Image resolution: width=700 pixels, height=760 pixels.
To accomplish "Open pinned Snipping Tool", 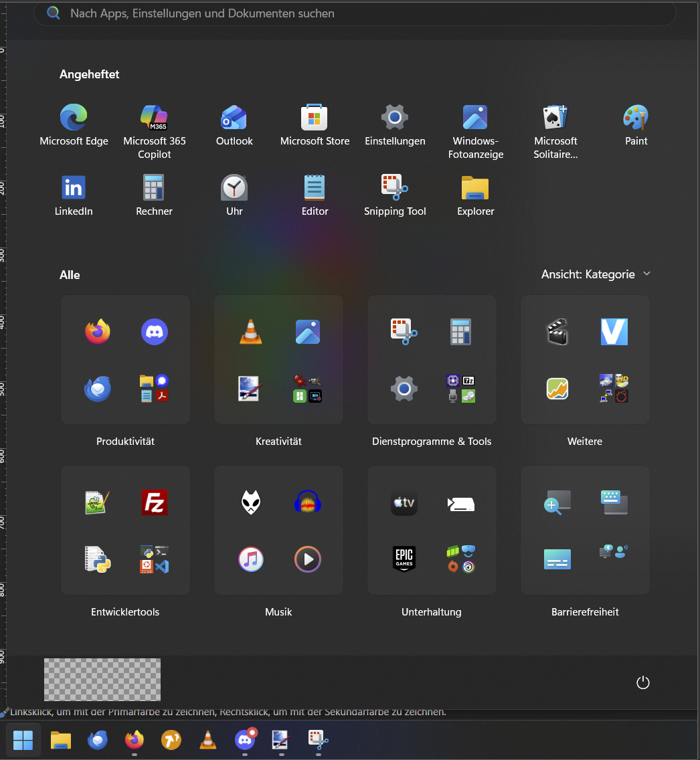I will [395, 195].
